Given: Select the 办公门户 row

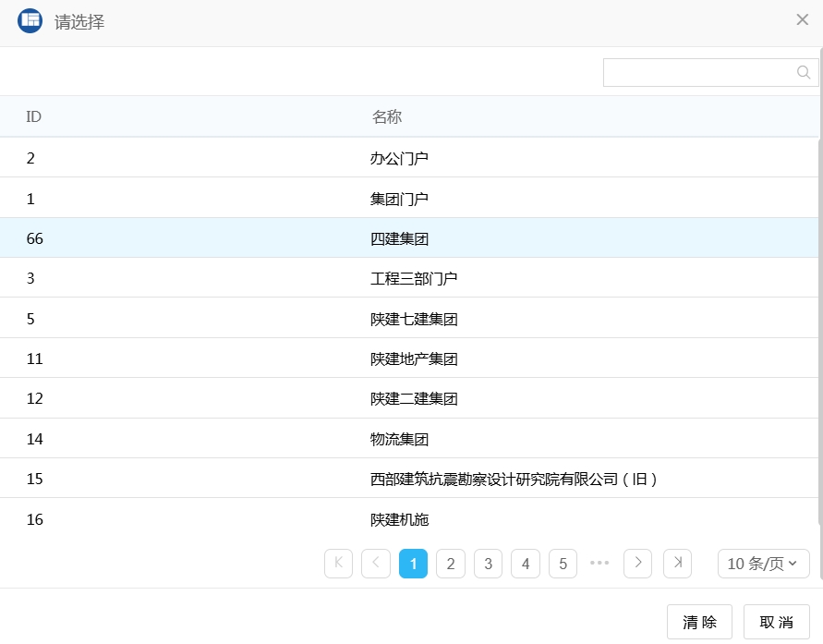Looking at the screenshot, I should pos(399,158).
